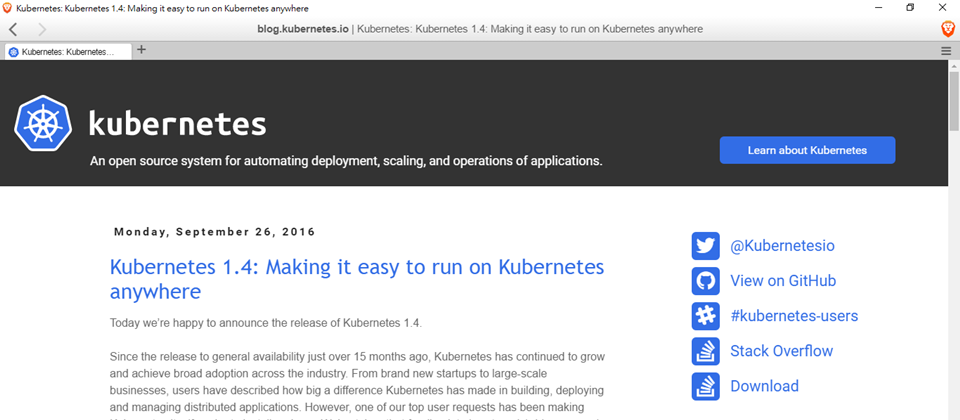960x420 pixels.
Task: Open the Stack Overflow link
Action: tap(781, 351)
